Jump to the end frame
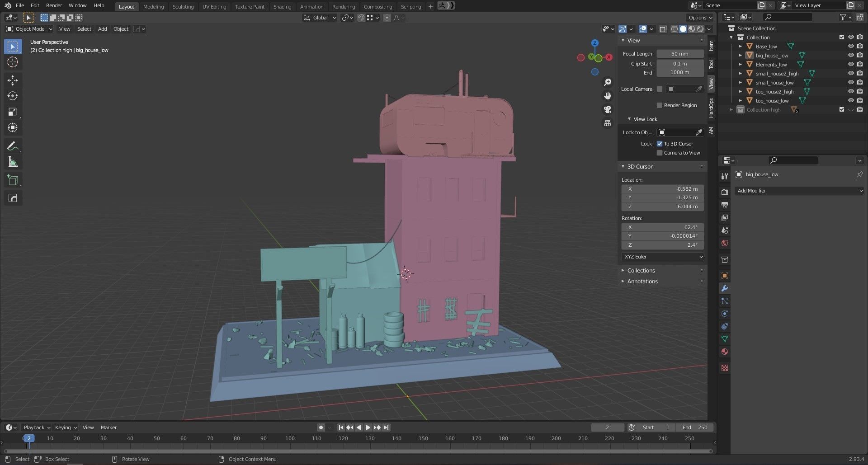The image size is (868, 465). click(386, 427)
